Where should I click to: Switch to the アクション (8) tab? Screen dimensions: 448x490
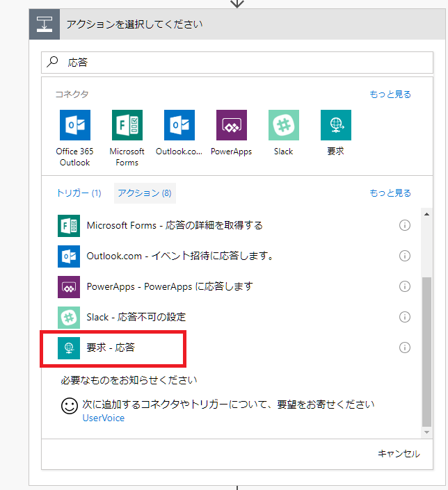click(145, 193)
